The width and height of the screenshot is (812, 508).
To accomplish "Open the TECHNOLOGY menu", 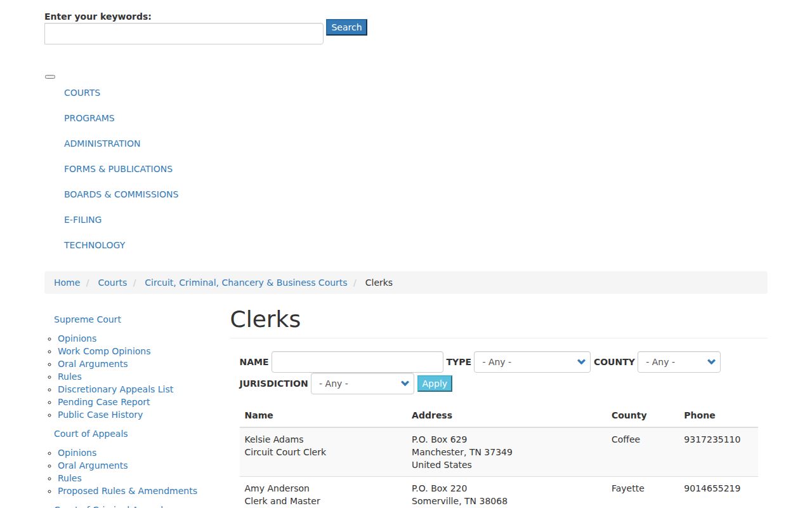I will point(95,245).
